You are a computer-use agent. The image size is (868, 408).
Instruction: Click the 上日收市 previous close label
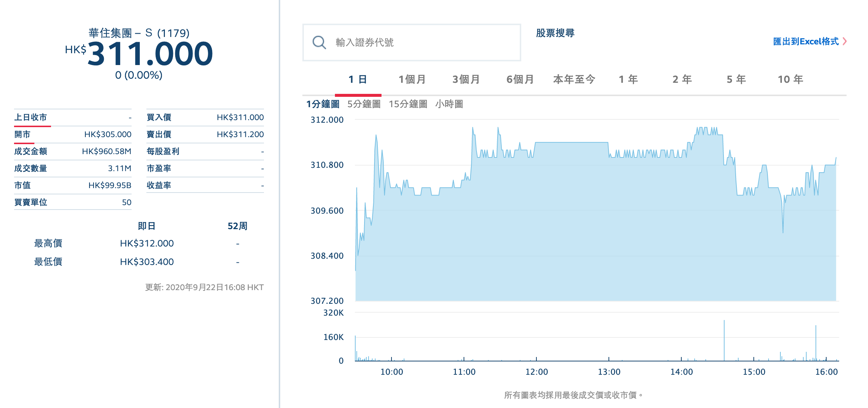[x=31, y=118]
